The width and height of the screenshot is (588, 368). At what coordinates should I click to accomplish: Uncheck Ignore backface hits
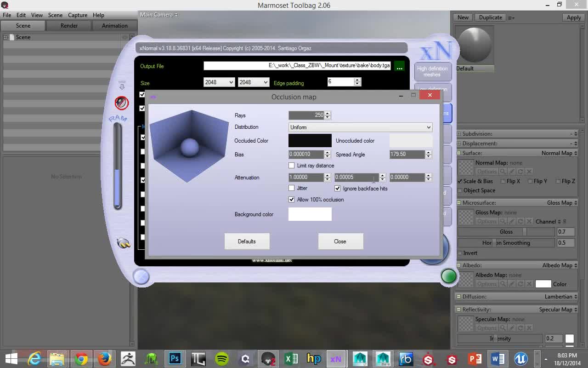tap(338, 189)
